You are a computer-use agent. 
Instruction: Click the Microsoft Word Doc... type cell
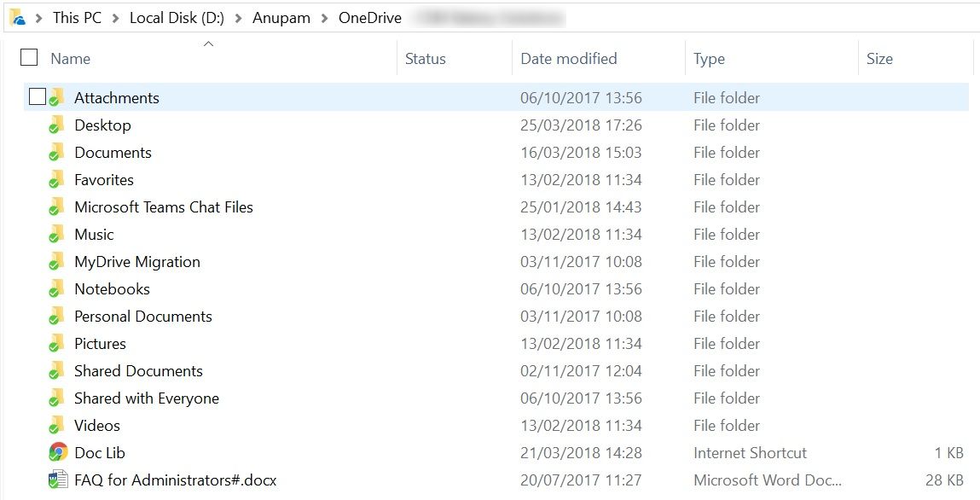(768, 480)
